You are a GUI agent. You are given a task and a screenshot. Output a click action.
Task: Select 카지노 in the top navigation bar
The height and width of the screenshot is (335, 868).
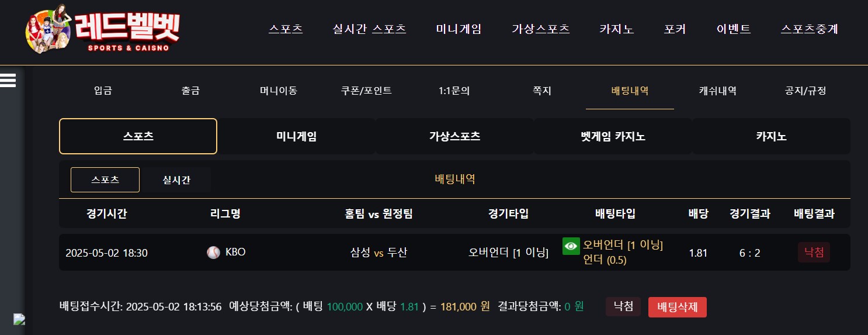click(x=617, y=29)
